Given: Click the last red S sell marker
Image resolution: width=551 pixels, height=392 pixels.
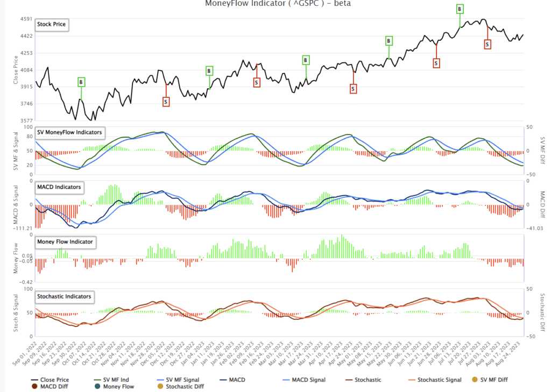Looking at the screenshot, I should point(487,44).
